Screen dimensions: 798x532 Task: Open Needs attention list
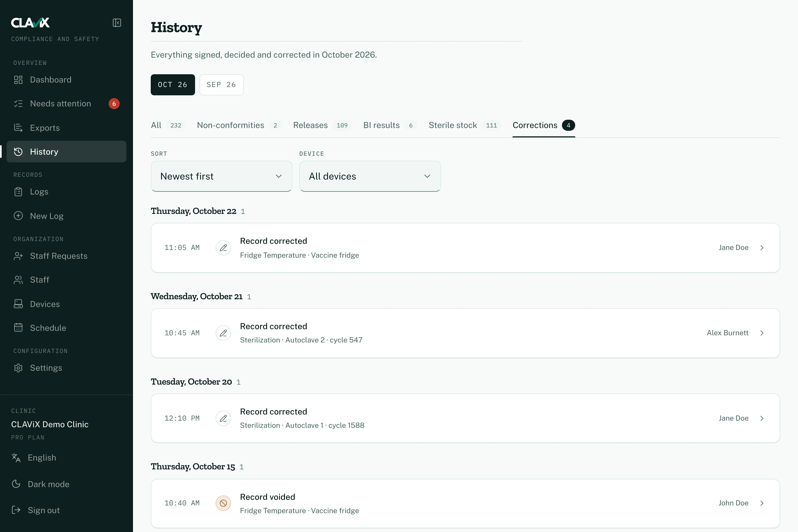coord(66,103)
